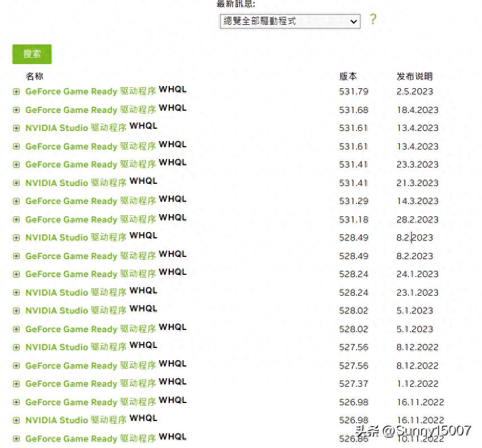Click the green question mark help icon

tap(373, 19)
